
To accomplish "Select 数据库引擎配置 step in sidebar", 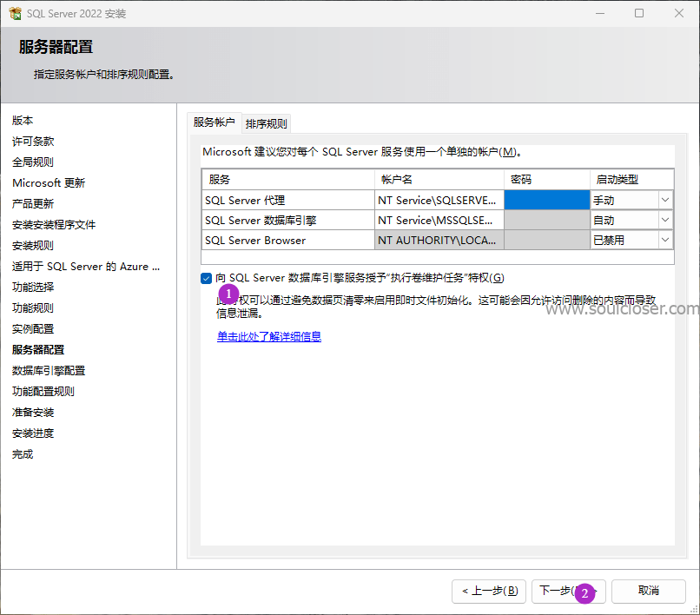I will point(49,371).
